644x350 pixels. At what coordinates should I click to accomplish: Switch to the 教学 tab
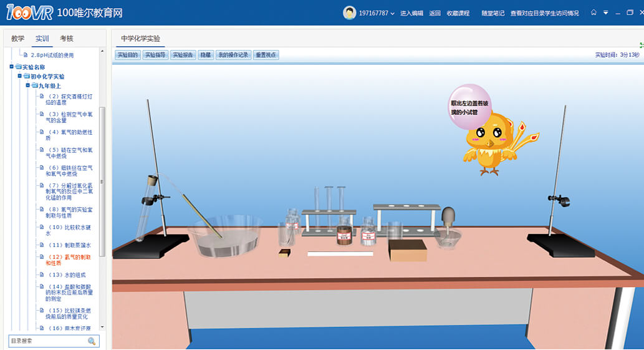click(x=18, y=39)
